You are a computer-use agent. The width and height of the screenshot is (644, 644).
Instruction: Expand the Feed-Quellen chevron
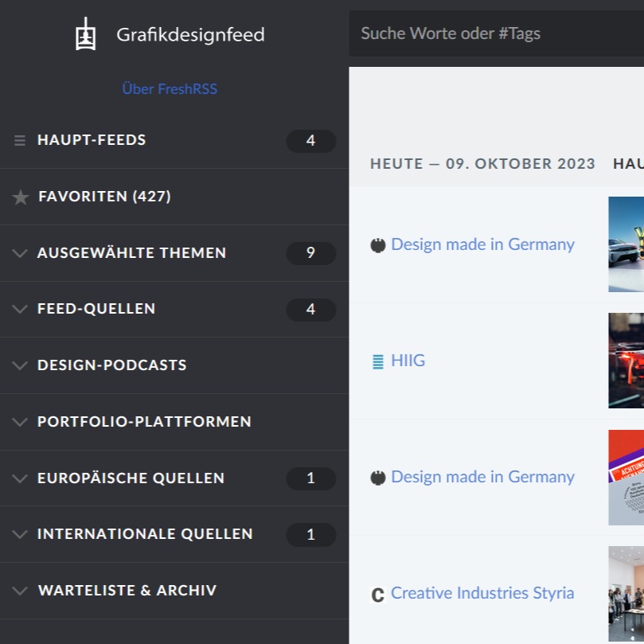tap(20, 309)
